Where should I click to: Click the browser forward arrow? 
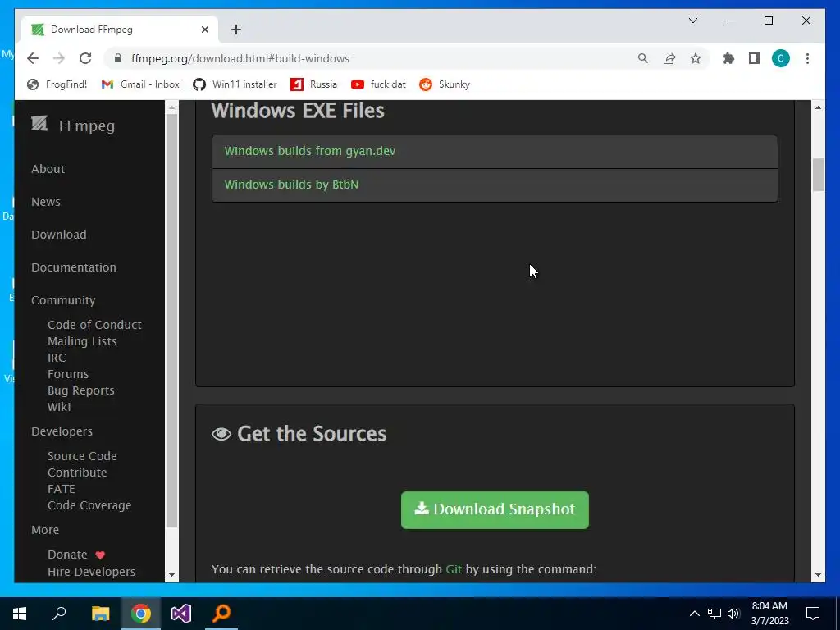pos(59,58)
